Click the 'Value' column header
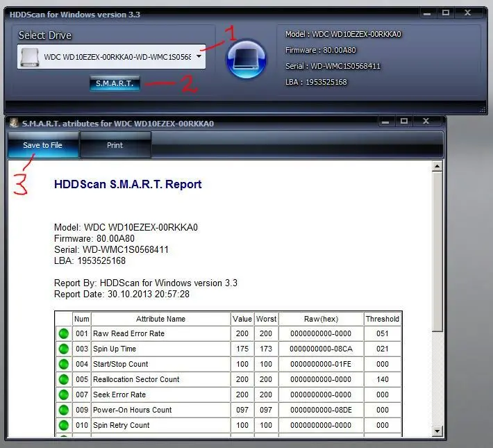 [242, 319]
